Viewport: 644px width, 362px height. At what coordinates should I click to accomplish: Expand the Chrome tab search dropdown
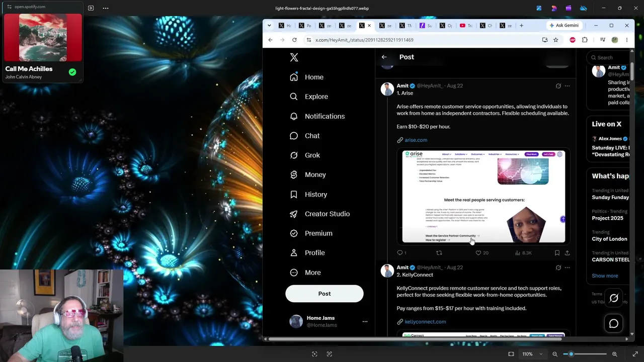269,26
